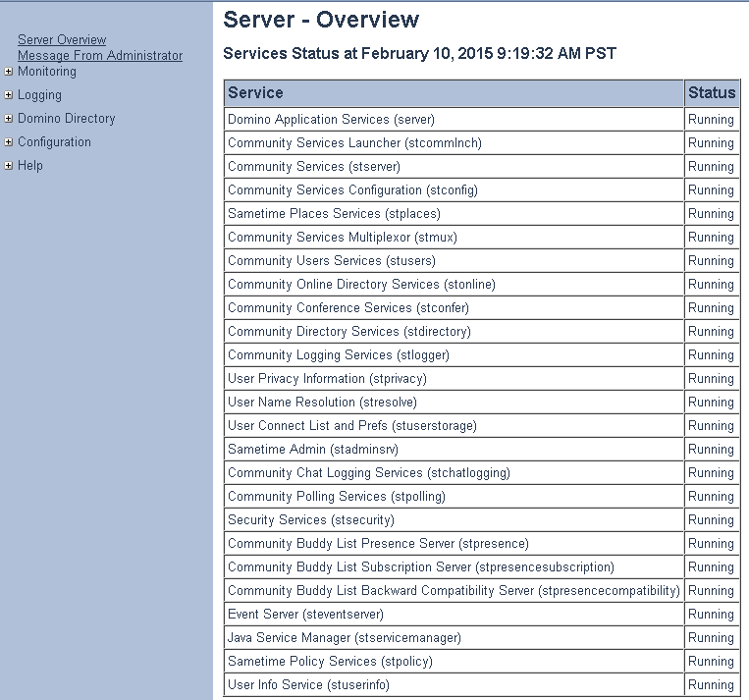Expand the Configuration plus icon
This screenshot has height=700, width=749.
[x=9, y=142]
